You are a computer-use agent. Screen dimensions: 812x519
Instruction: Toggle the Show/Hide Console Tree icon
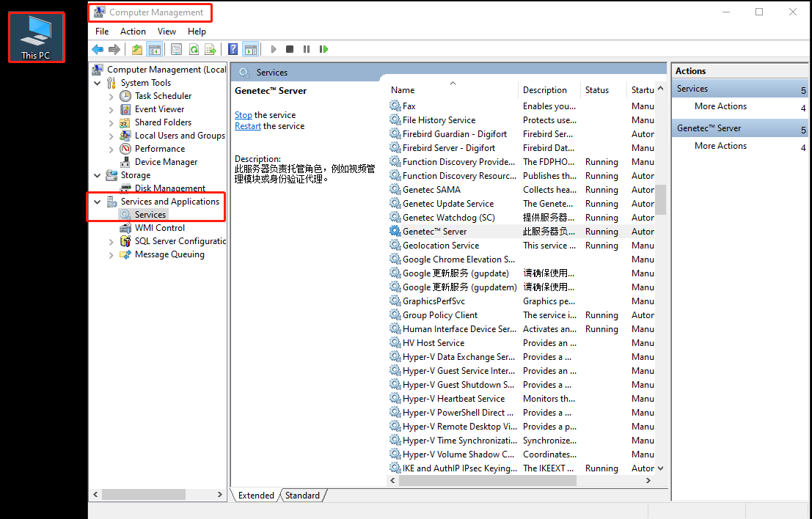tap(154, 49)
